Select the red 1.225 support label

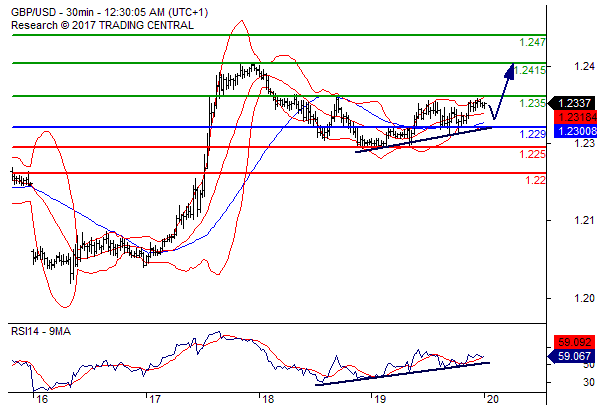click(532, 154)
